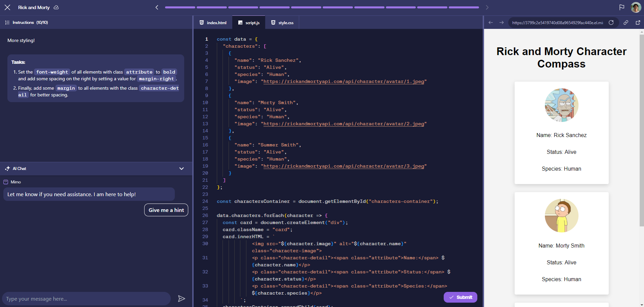Switch to the style.css tab
This screenshot has width=644, height=307.
(x=282, y=23)
